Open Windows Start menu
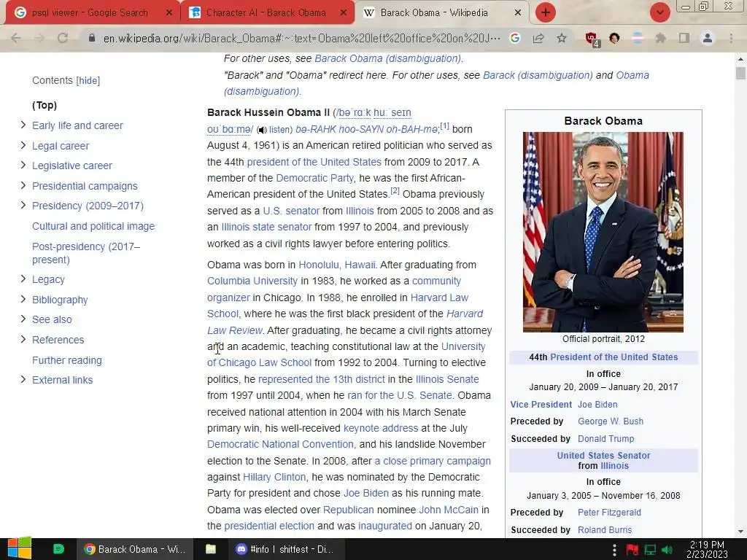 (x=20, y=548)
